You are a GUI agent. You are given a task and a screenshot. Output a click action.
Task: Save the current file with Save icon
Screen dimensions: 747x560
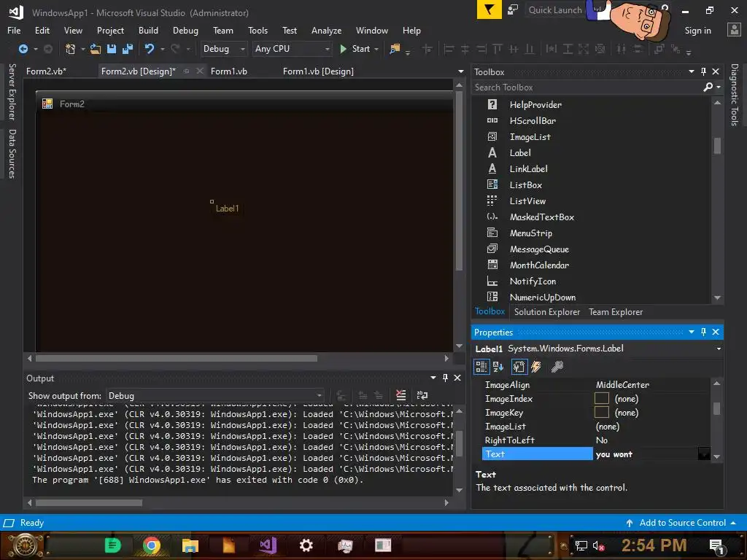click(112, 49)
